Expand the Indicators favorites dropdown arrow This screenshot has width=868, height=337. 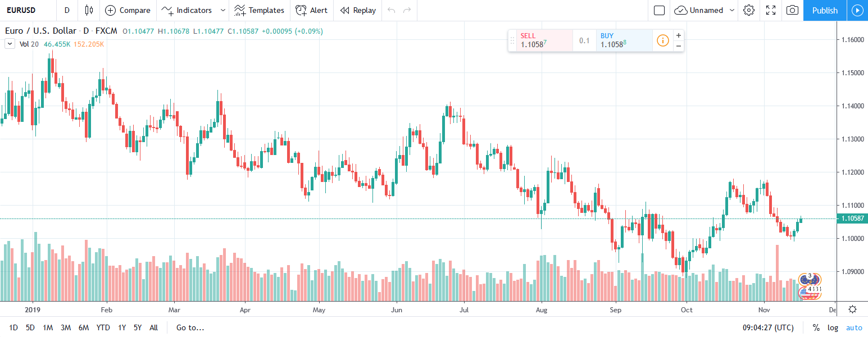pyautogui.click(x=223, y=10)
